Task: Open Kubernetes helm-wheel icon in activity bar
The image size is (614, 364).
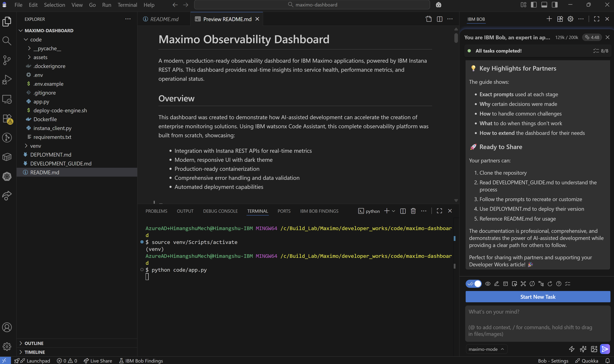Action: click(x=7, y=176)
